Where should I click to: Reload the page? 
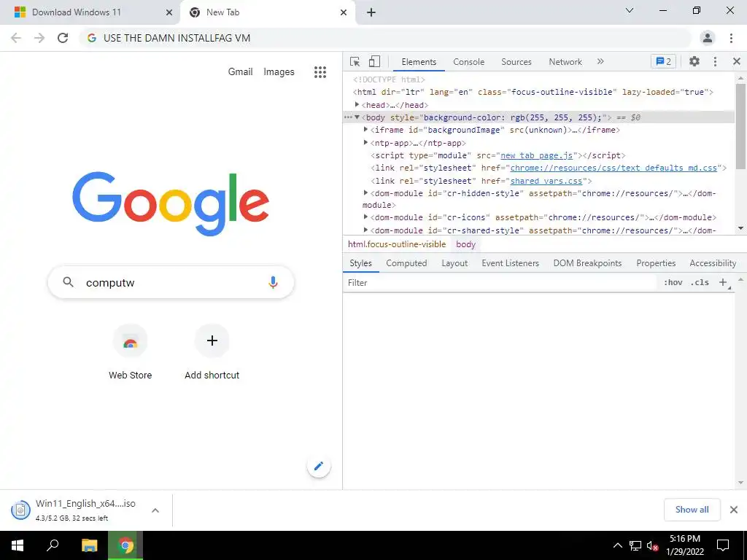[x=63, y=38]
